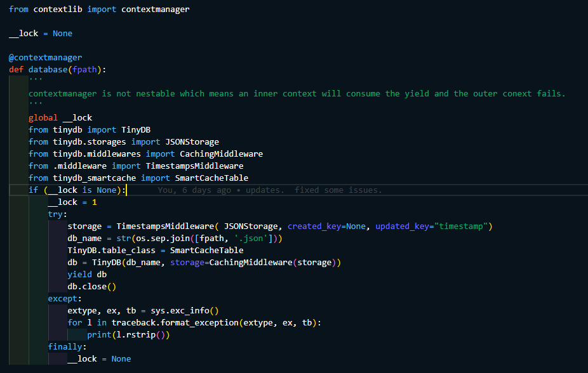Select the global __lock statement

(60, 117)
